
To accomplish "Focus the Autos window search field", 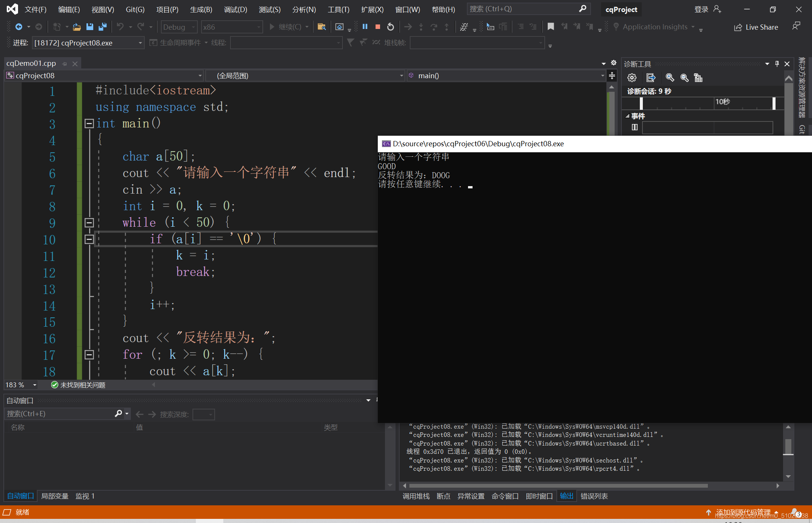I will click(x=60, y=414).
